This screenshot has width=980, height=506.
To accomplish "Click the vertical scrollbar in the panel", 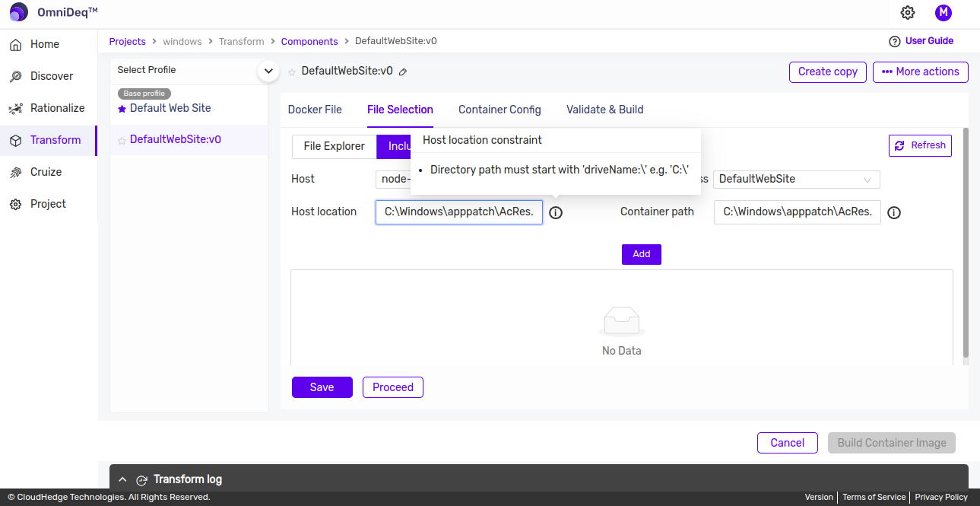I will pyautogui.click(x=966, y=243).
